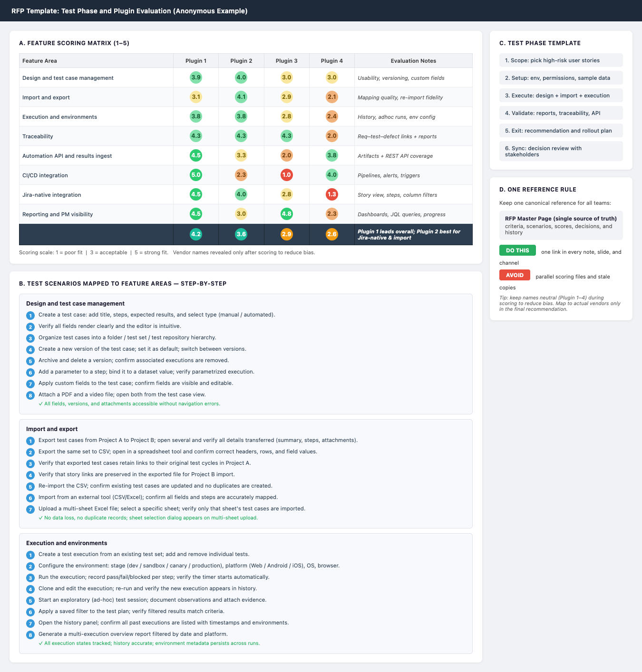
Task: Click green check line 'No data loss, no duplicate records'
Action: tap(148, 518)
